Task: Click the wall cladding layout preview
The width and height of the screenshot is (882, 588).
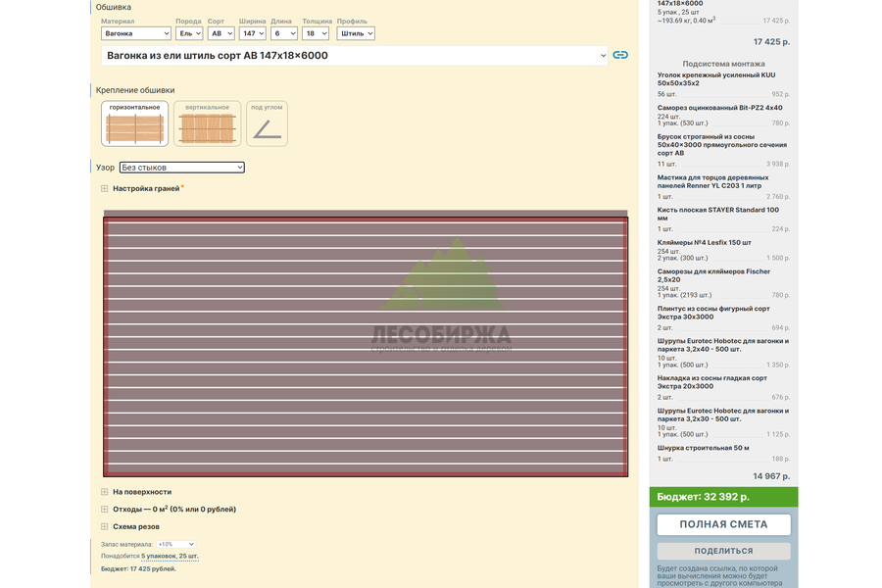Action: [x=366, y=344]
